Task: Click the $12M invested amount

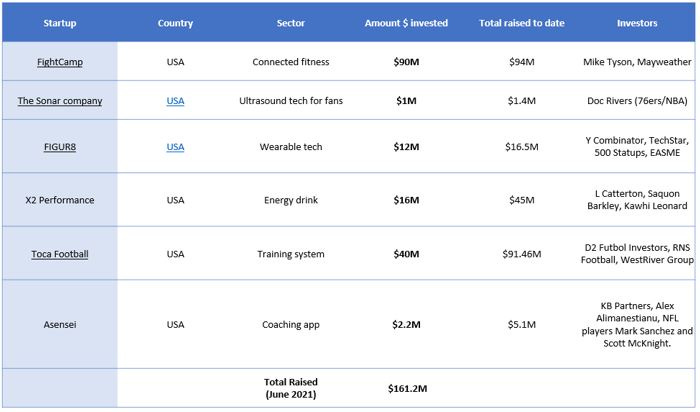Action: pyautogui.click(x=406, y=147)
